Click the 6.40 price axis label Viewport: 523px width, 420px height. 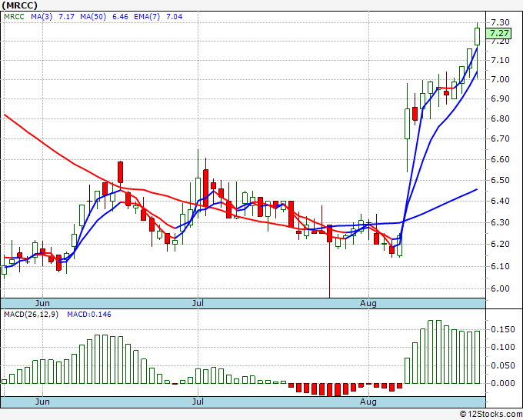tap(501, 202)
